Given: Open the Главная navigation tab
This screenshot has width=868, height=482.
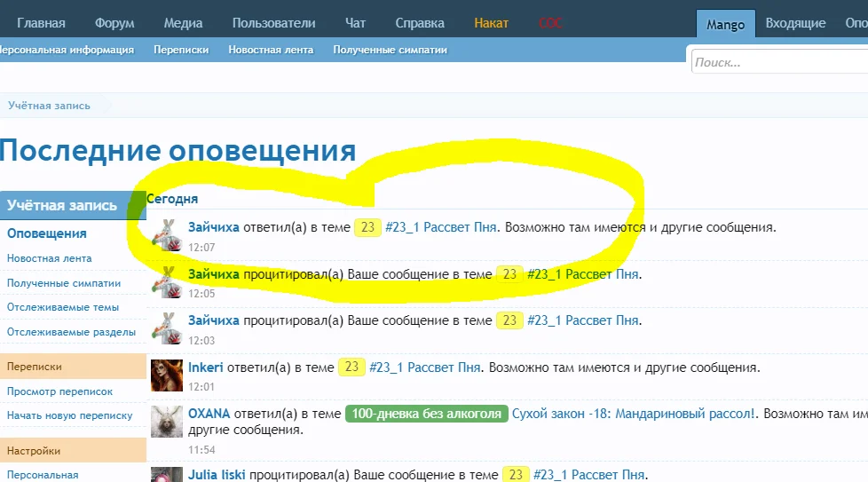Looking at the screenshot, I should tap(41, 23).
